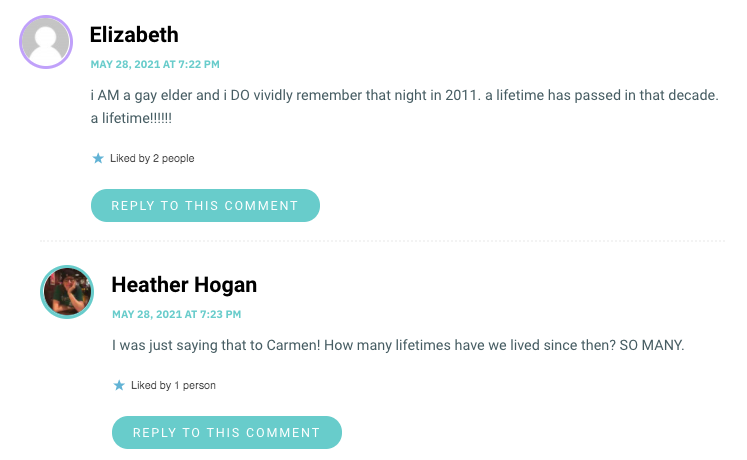The height and width of the screenshot is (460, 747).
Task: View who liked Heather's comment via '1 person'
Action: tap(195, 385)
